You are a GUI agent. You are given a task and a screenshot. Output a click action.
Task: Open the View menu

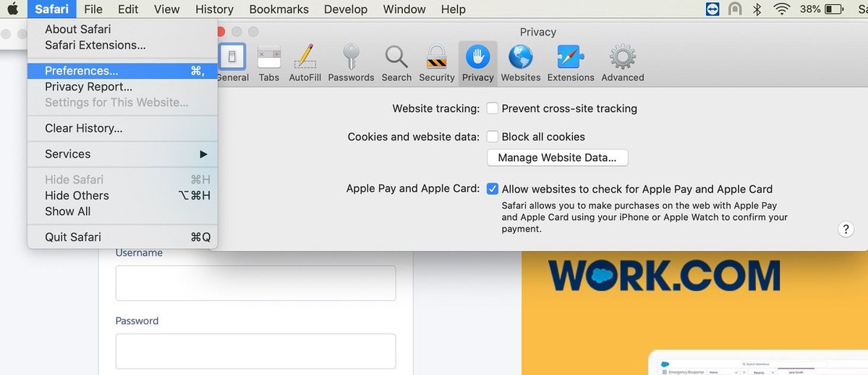tap(167, 9)
